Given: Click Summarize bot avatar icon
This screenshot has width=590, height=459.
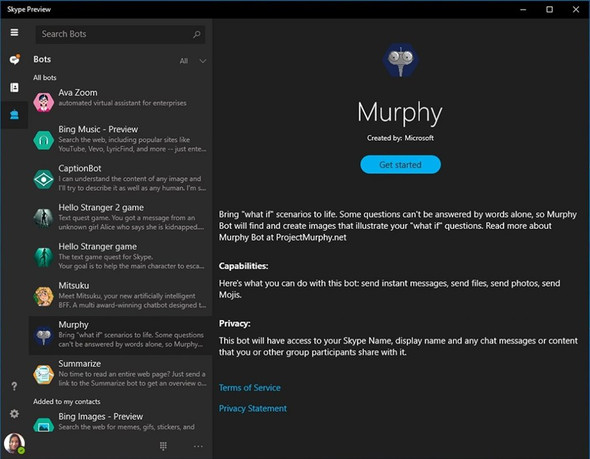Looking at the screenshot, I should coord(44,375).
